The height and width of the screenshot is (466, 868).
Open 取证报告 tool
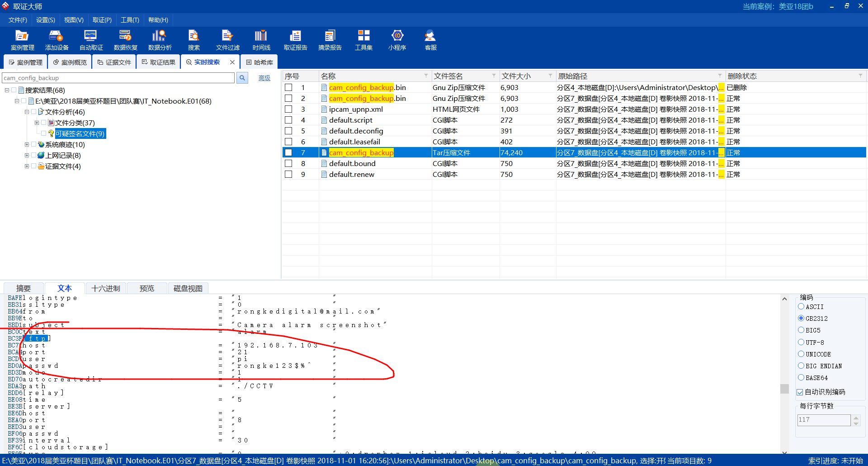pos(295,40)
